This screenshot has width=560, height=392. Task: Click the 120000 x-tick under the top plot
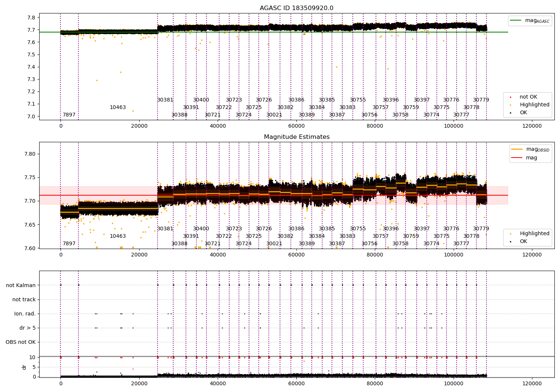pos(532,126)
